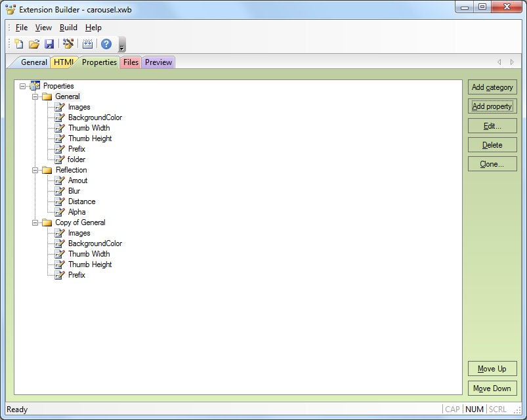Create a new extension file from toolbar
The width and height of the screenshot is (527, 420).
(19, 44)
